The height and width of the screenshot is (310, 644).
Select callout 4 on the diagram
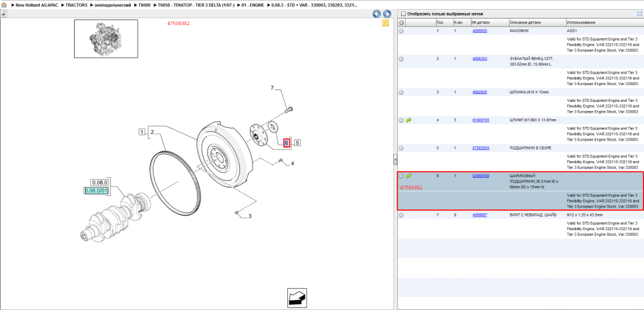tap(292, 164)
